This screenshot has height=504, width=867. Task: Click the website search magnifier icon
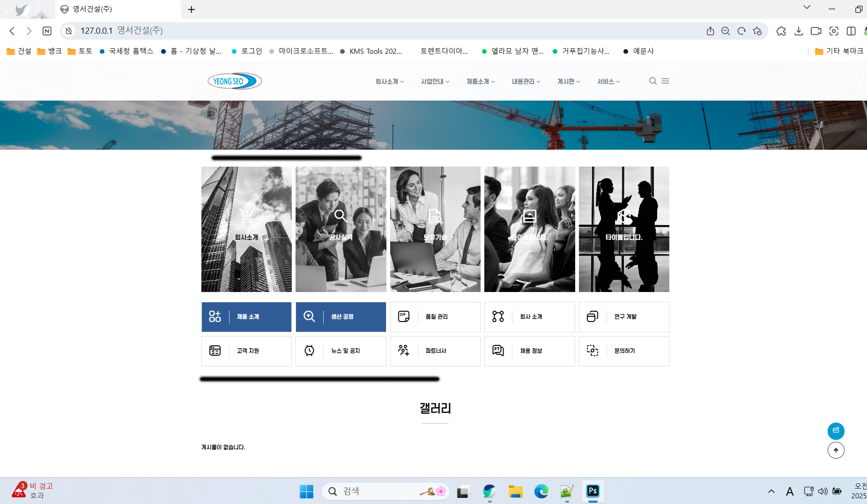coord(652,81)
